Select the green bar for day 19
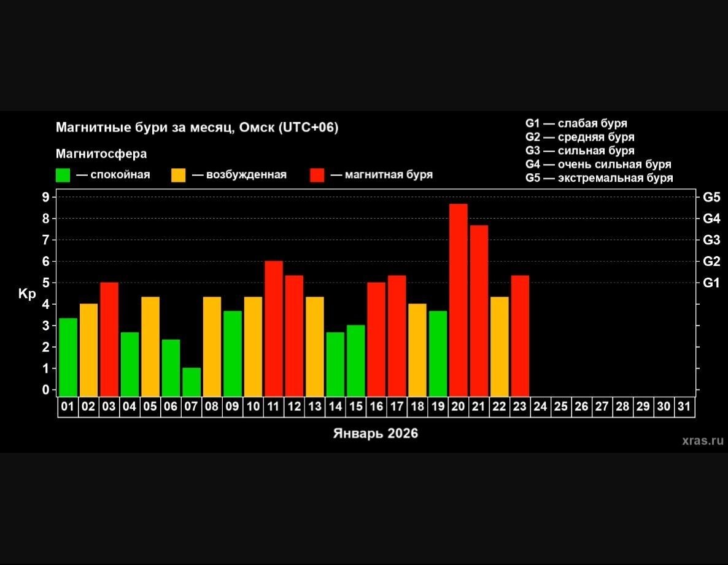Image resolution: width=728 pixels, height=565 pixels. (x=438, y=354)
